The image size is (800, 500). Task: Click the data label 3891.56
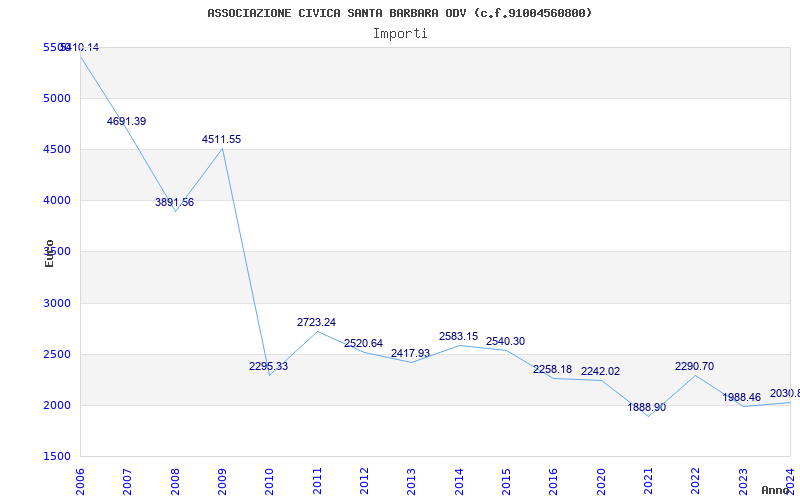(x=174, y=202)
